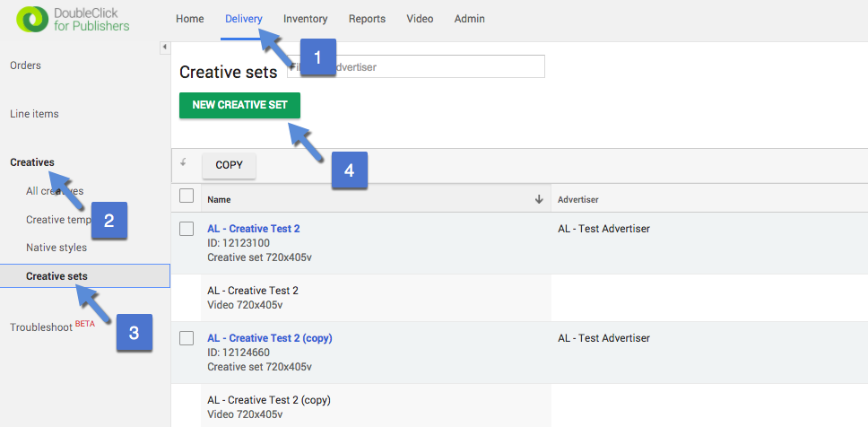The height and width of the screenshot is (427, 868).
Task: Click the NEW CREATIVE SET button
Action: tap(239, 105)
